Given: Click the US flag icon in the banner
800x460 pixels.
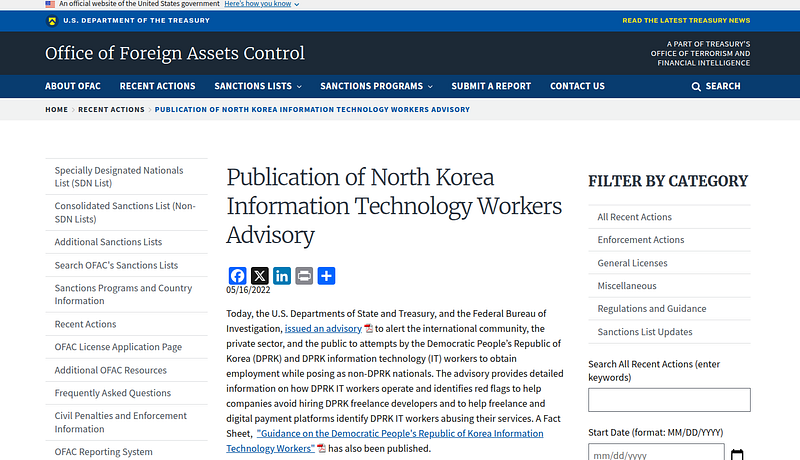Looking at the screenshot, I should click(50, 4).
